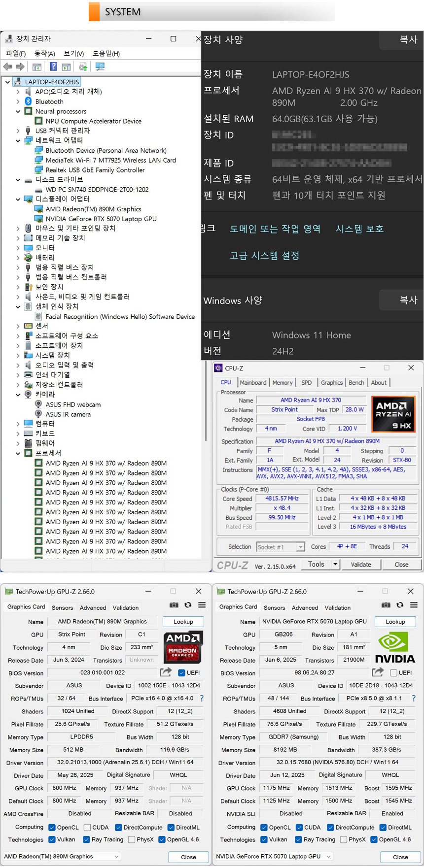Take a screenshot with the AMD GPU-Z camera icon
Screen dimensions: 424x868
click(174, 605)
